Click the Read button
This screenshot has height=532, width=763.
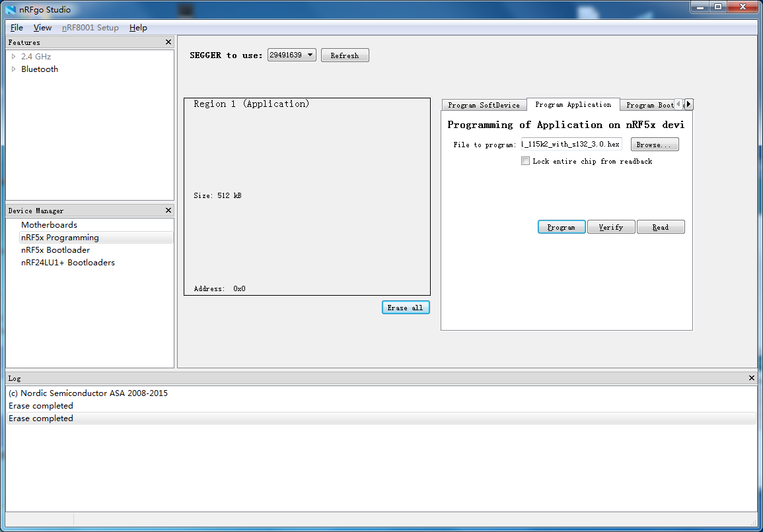(661, 227)
